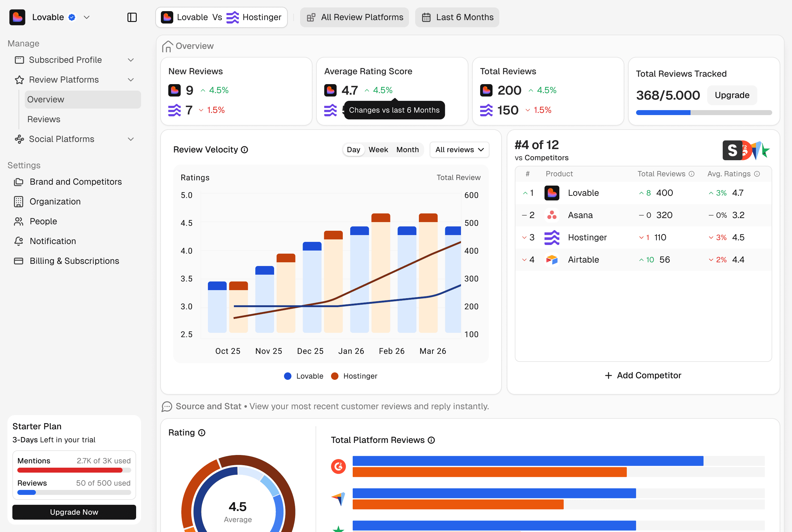
Task: Click the Avg. Ratings column info icon
Action: pos(757,174)
